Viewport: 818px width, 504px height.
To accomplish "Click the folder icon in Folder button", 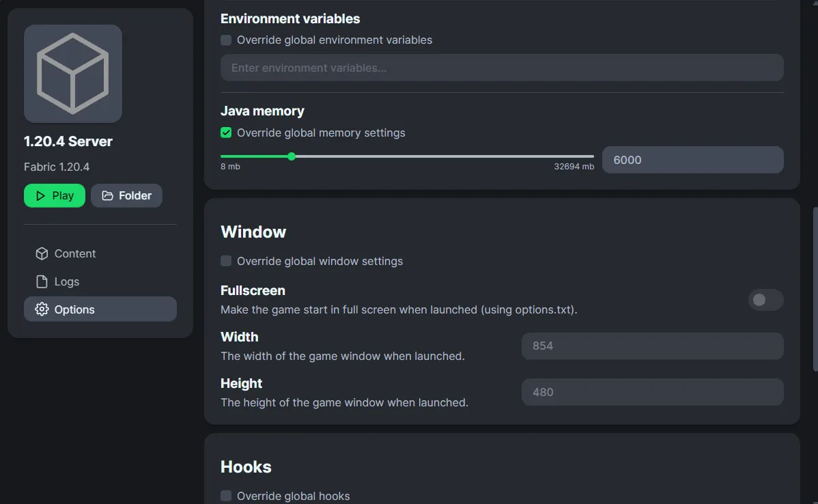I will 107,196.
